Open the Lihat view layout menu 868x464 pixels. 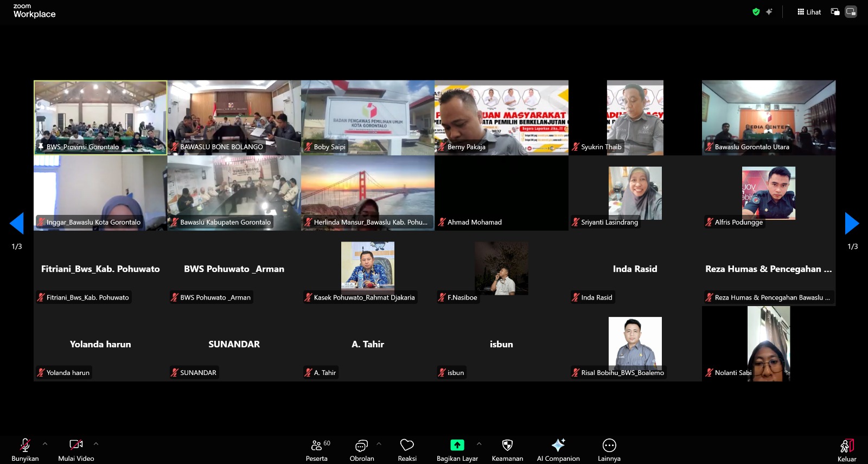click(809, 12)
